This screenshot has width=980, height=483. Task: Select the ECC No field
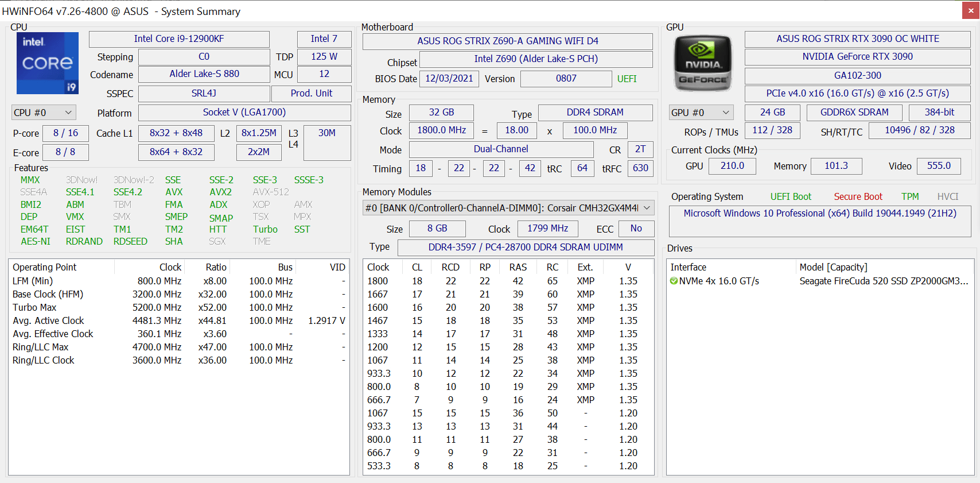pos(636,229)
